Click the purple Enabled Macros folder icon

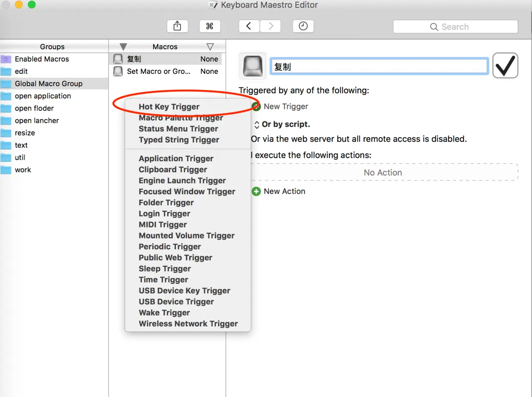click(x=6, y=59)
